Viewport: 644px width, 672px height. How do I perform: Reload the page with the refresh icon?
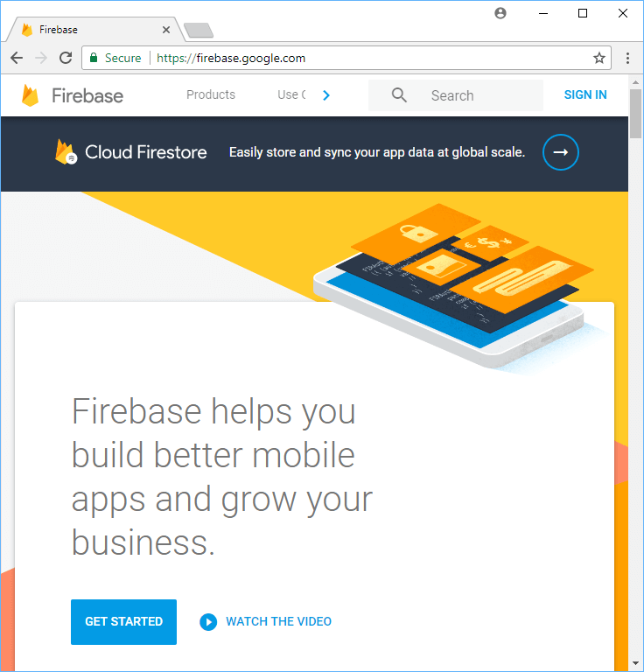pos(66,58)
